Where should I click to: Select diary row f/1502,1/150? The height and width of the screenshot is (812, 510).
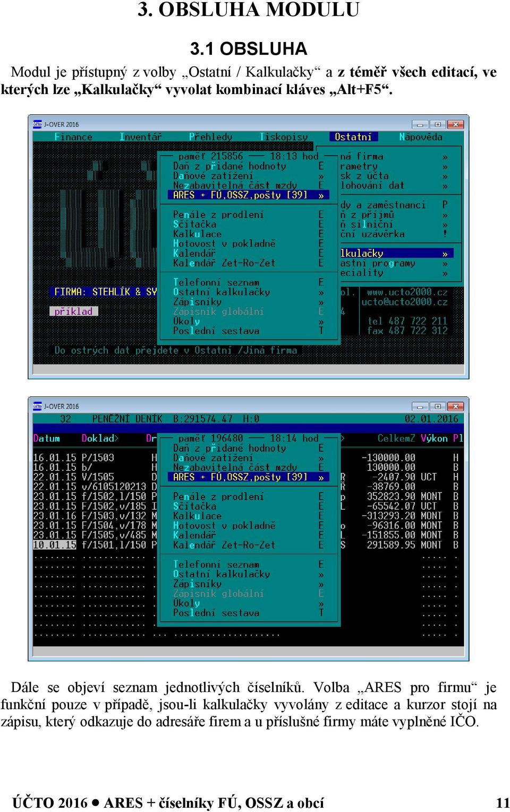pos(114,496)
